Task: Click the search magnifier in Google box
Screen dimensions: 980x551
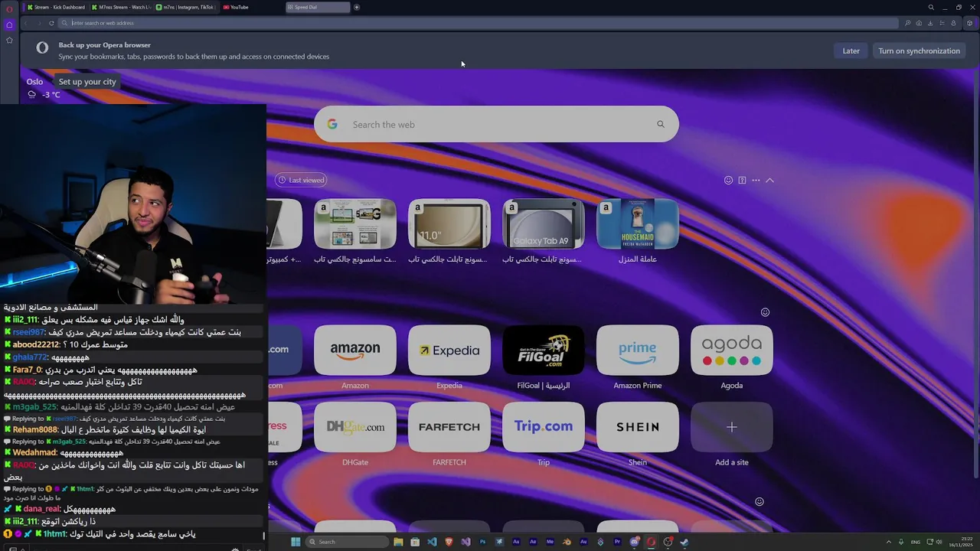Action: coord(661,124)
